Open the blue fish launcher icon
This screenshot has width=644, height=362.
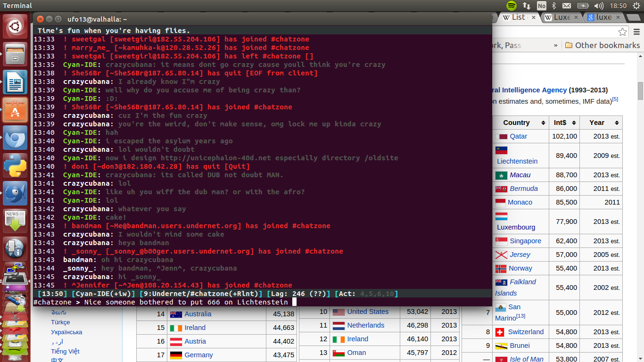coord(15,193)
